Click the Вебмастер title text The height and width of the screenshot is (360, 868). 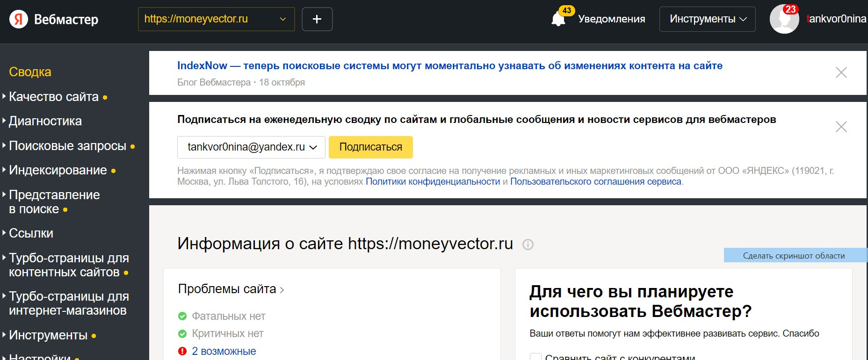(66, 20)
